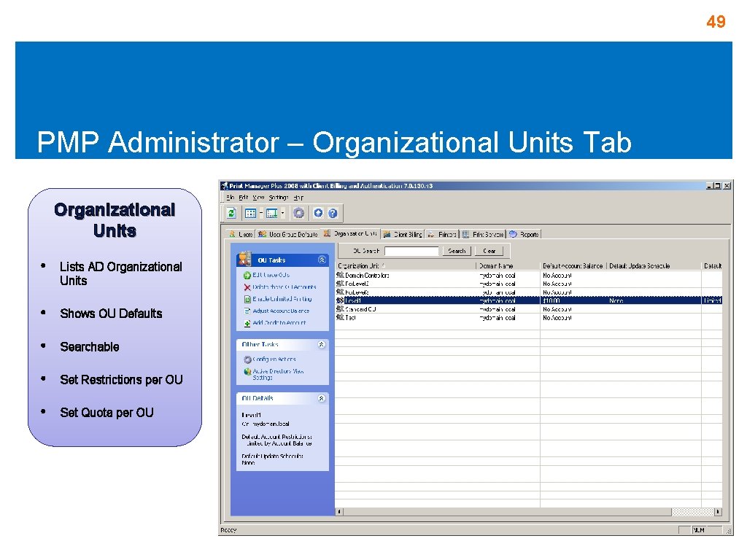
Task: Open the dropdown arrow beside chart view icon
Action: (x=283, y=214)
